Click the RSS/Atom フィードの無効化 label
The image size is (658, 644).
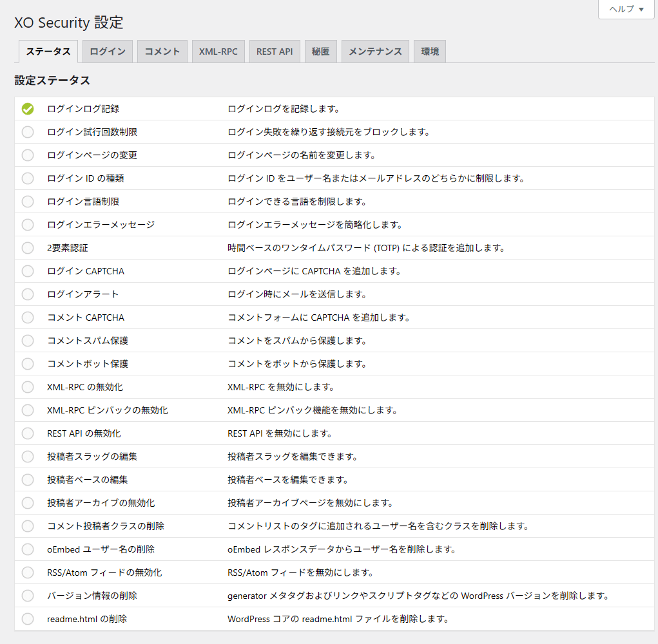click(x=104, y=573)
